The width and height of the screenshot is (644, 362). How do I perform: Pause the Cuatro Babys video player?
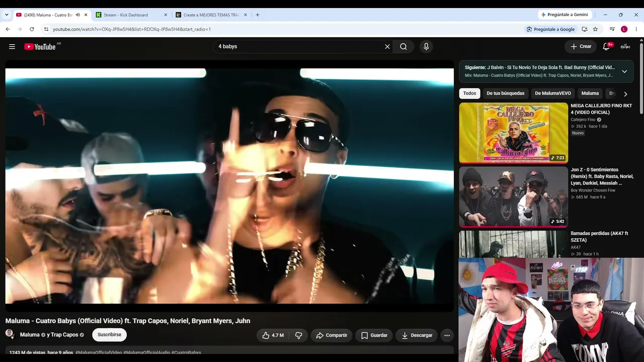pos(229,186)
